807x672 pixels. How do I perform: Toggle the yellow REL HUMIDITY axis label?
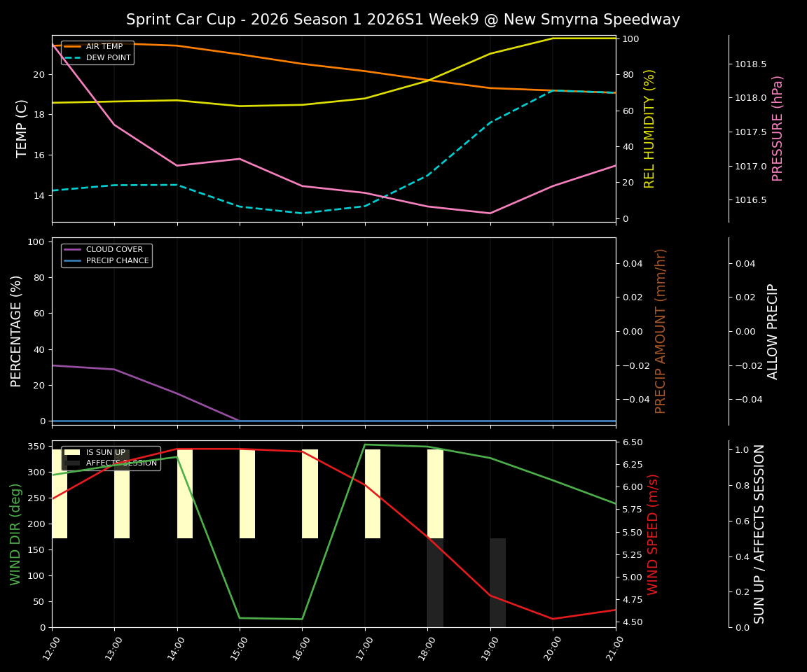649,126
